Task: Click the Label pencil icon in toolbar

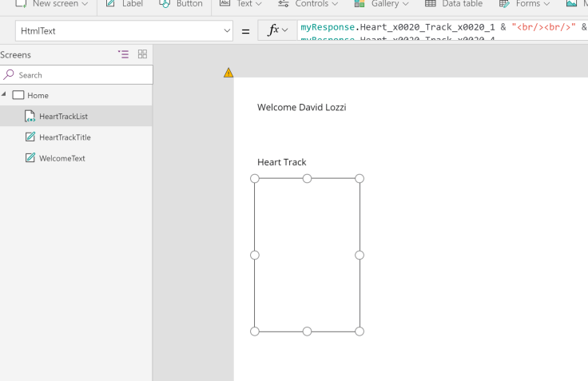Action: pos(110,3)
